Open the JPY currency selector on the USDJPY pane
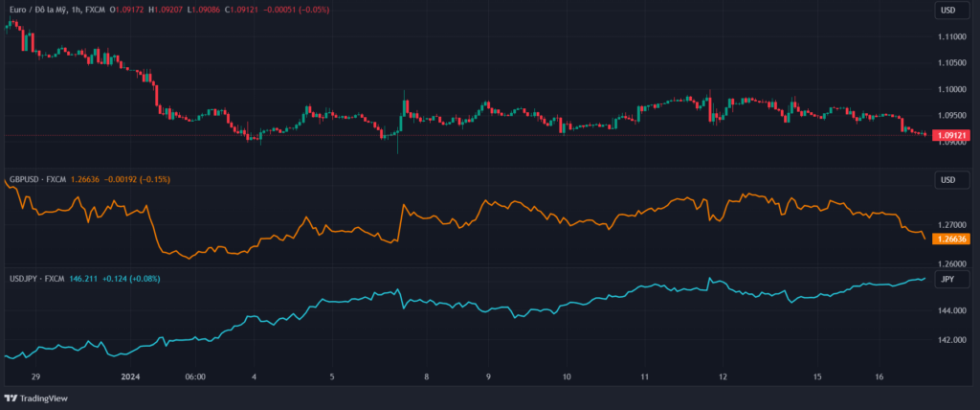The image size is (980, 410). (947, 279)
